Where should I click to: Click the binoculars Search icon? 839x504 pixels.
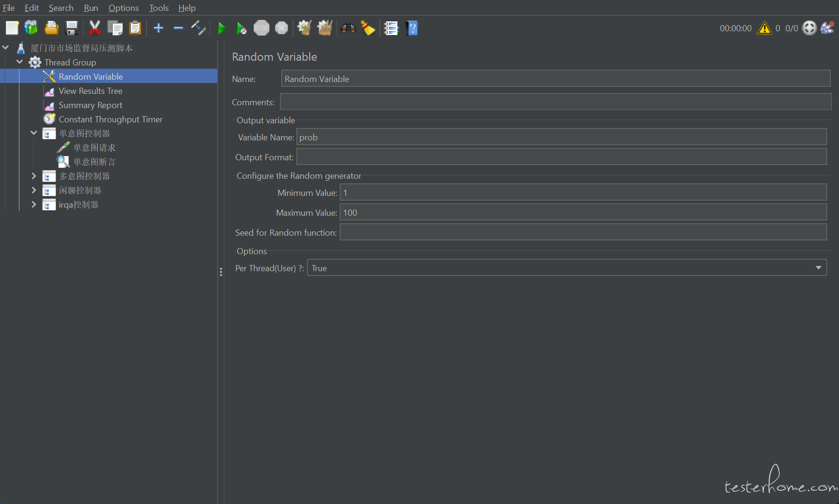click(x=348, y=28)
